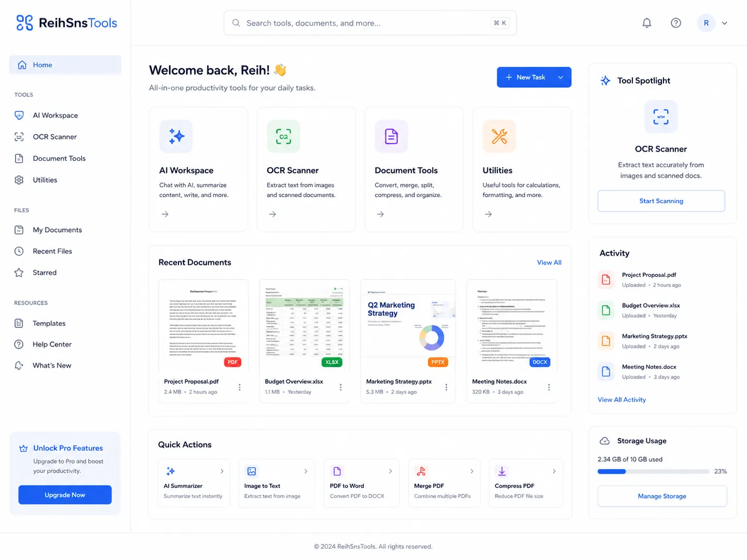The image size is (747, 560).
Task: Click the Starred star icon
Action: point(19,273)
